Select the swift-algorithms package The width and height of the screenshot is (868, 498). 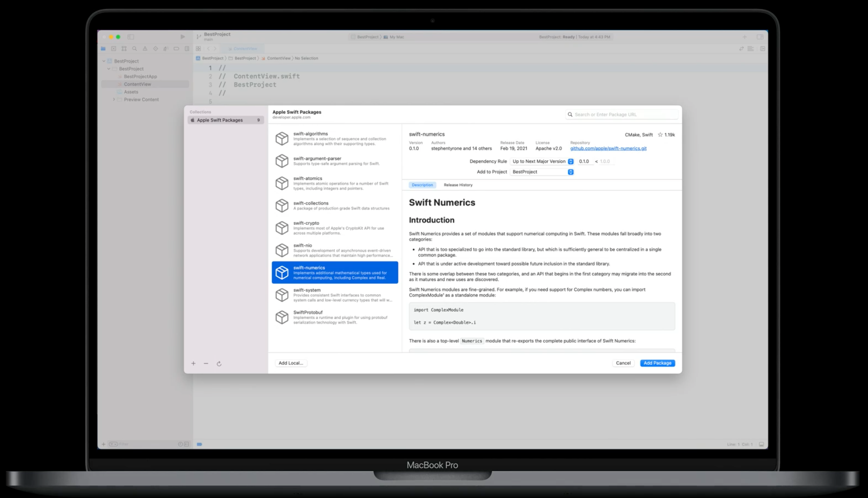tap(335, 138)
